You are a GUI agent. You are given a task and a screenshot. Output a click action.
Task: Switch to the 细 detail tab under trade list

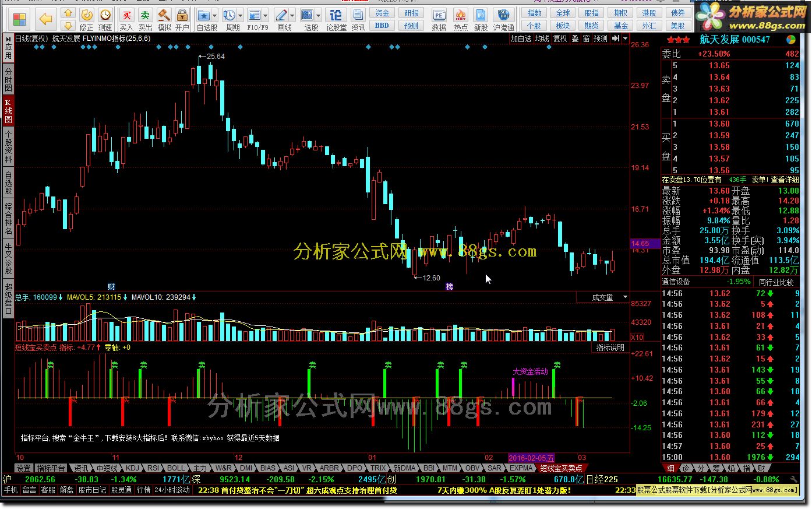[x=670, y=468]
